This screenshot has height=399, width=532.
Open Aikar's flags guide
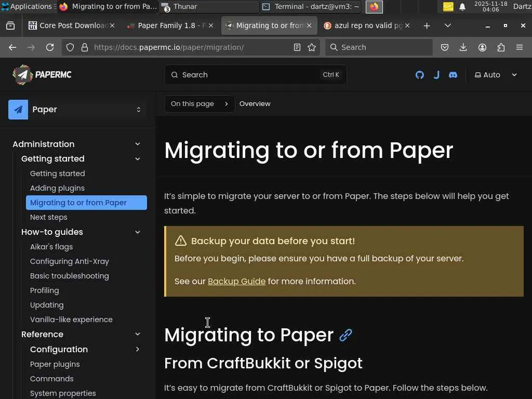[x=51, y=247]
